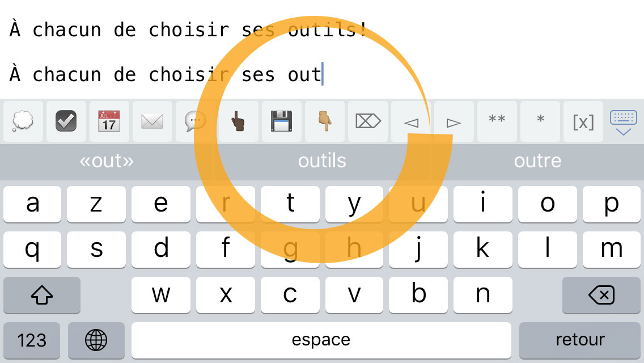Insert double asterisk bold markup
Viewport: 644px width, 363px height.
[x=497, y=122]
